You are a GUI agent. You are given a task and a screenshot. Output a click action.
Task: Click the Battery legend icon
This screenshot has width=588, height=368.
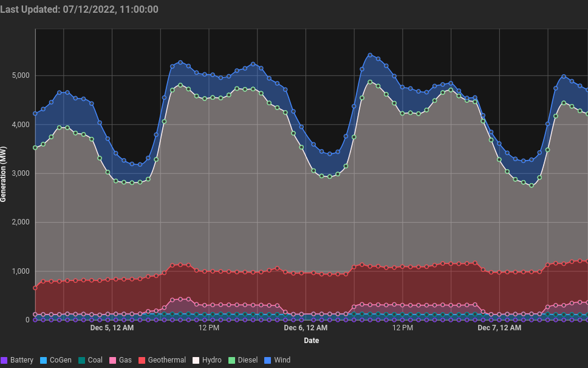(5, 360)
